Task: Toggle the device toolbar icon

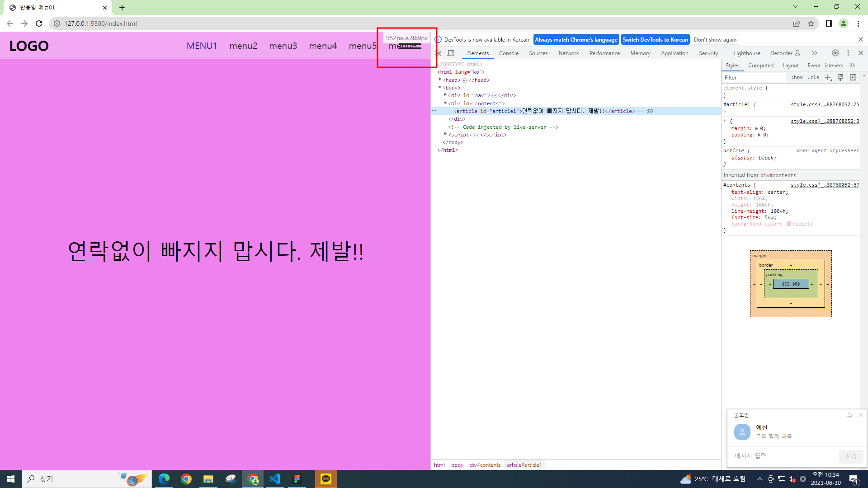Action: [x=451, y=53]
